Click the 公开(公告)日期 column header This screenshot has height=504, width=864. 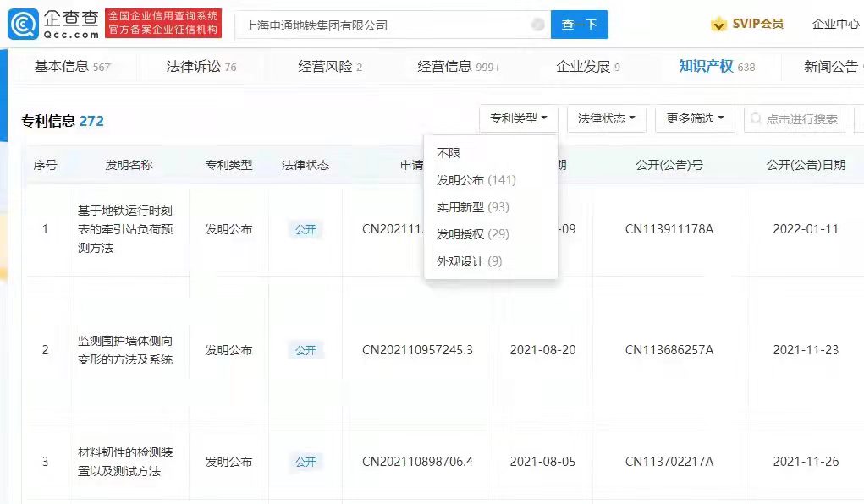(x=806, y=165)
